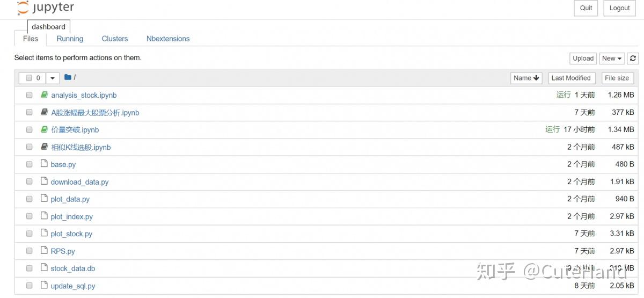This screenshot has height=298, width=644.
Task: Click the Logout button
Action: (x=619, y=8)
